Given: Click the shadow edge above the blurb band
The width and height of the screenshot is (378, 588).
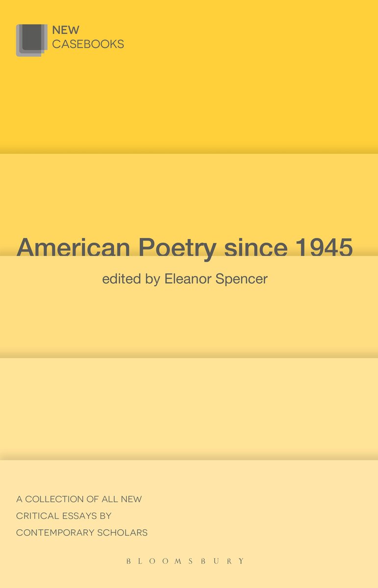Looking at the screenshot, I should tap(189, 457).
